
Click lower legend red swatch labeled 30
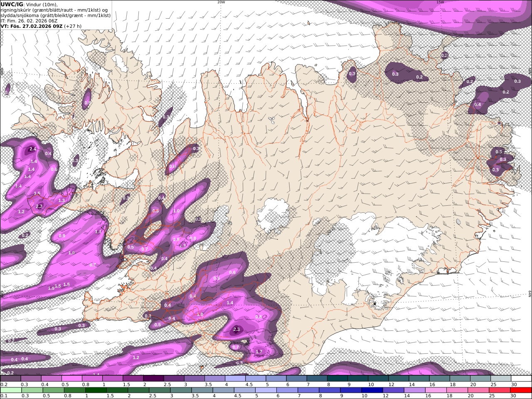[x=521, y=390]
